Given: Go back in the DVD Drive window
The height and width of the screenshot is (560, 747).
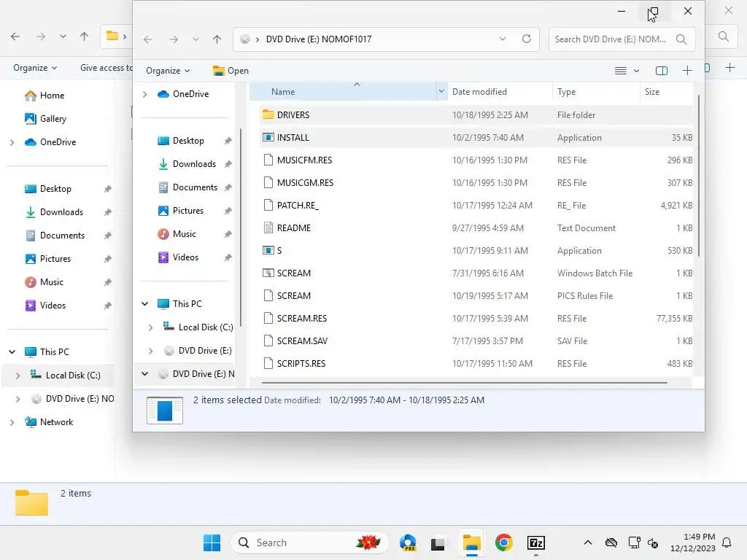Looking at the screenshot, I should [x=148, y=39].
